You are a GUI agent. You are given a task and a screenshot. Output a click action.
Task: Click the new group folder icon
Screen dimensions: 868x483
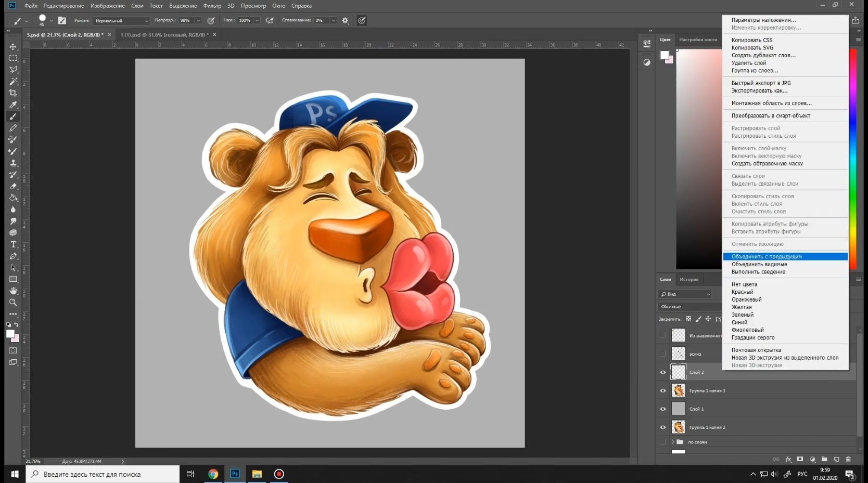tap(824, 459)
